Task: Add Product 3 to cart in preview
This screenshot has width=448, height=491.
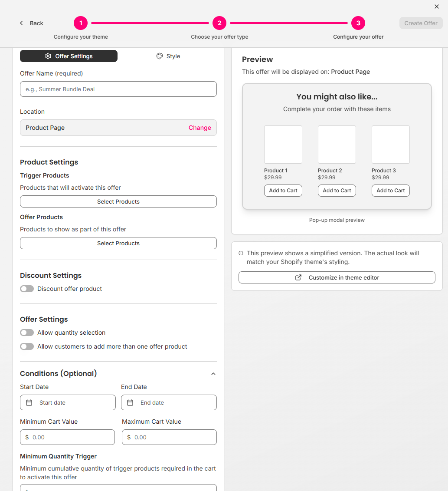Action: (x=391, y=191)
